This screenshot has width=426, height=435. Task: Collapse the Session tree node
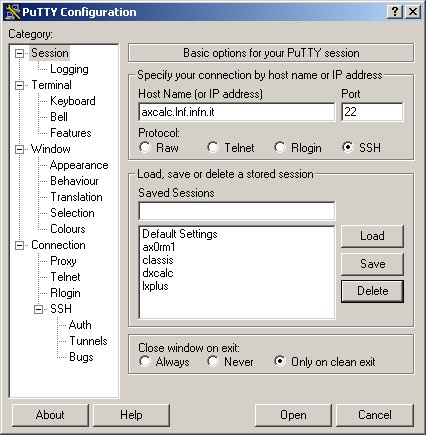tap(20, 53)
